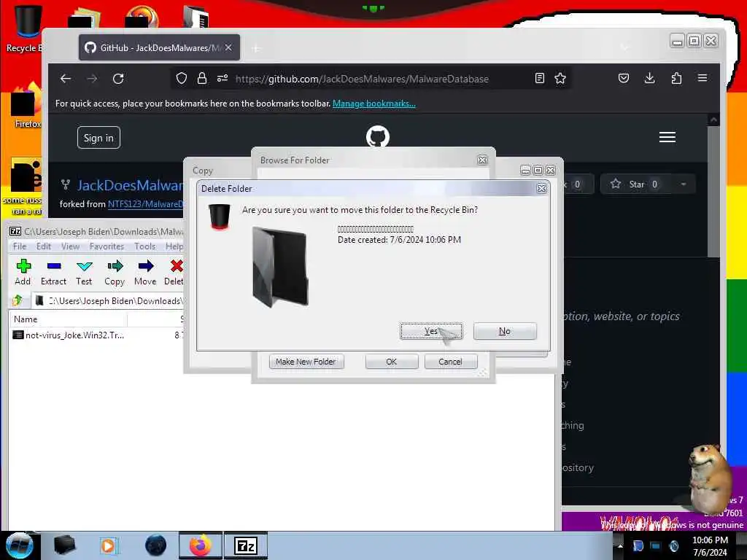Show hidden system tray icons
The width and height of the screenshot is (747, 560).
pos(620,546)
